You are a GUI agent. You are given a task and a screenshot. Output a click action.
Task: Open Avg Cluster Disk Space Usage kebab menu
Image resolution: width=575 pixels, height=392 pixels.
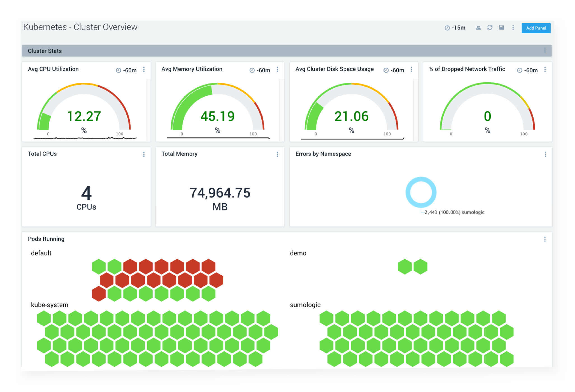(x=411, y=69)
